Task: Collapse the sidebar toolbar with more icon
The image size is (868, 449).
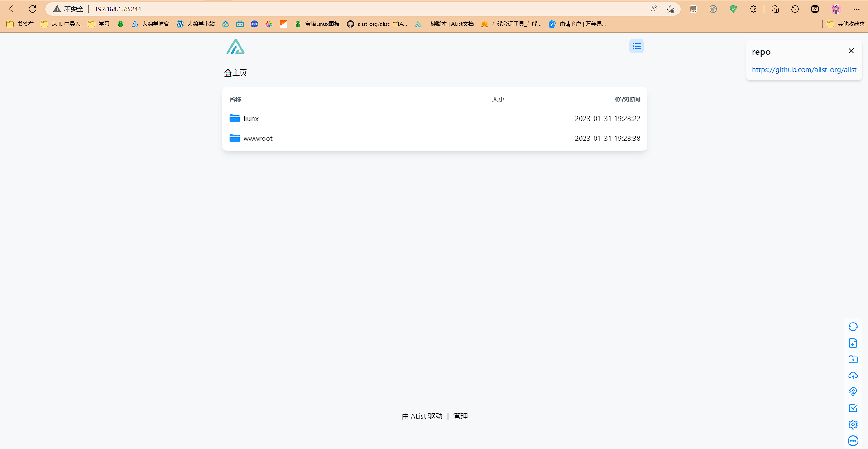Action: tap(853, 441)
